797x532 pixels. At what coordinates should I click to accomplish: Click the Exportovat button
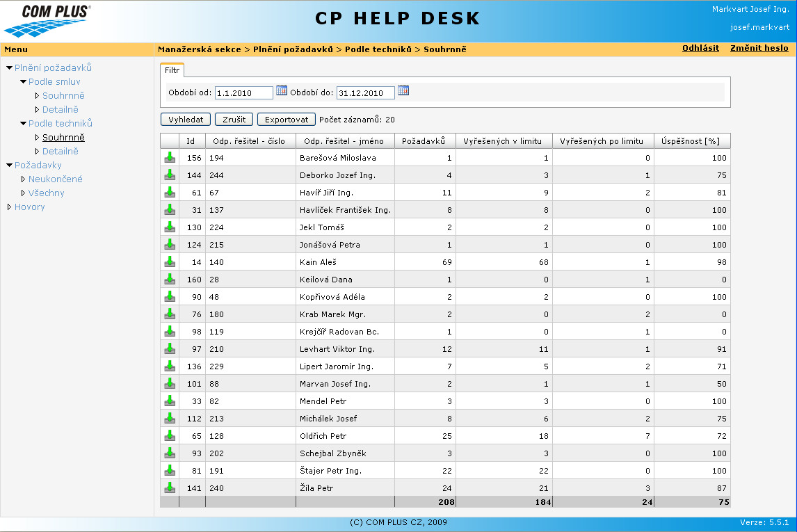tap(286, 120)
